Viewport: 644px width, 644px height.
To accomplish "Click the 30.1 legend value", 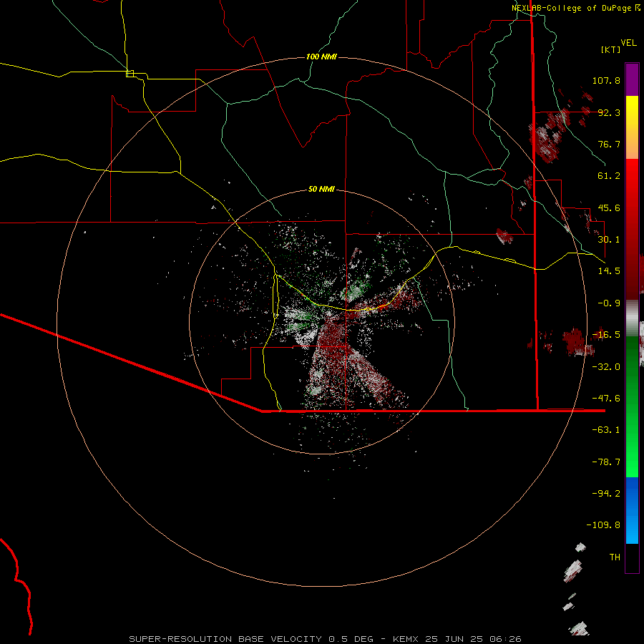I will click(x=609, y=240).
